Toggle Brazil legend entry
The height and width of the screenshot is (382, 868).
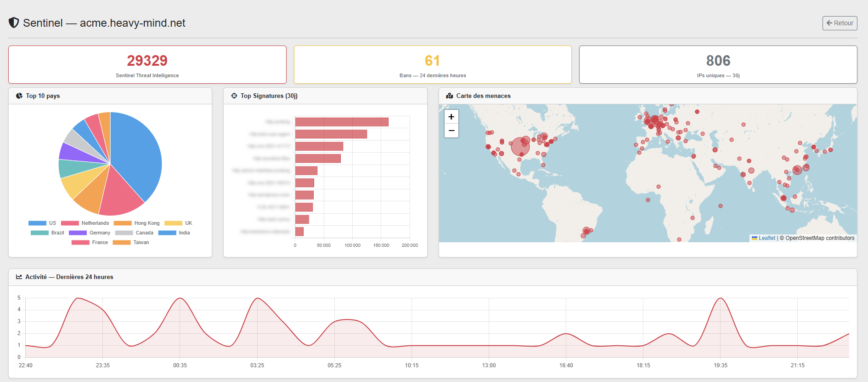(x=47, y=233)
